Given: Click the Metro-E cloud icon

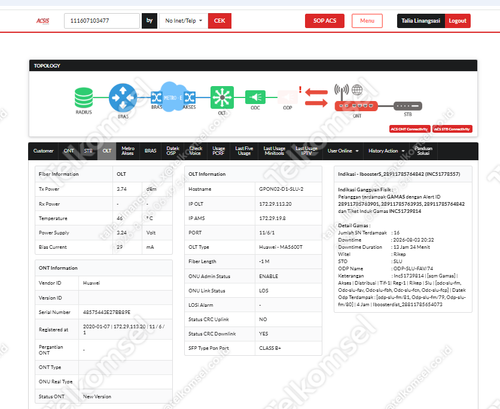Looking at the screenshot, I should pyautogui.click(x=173, y=97).
